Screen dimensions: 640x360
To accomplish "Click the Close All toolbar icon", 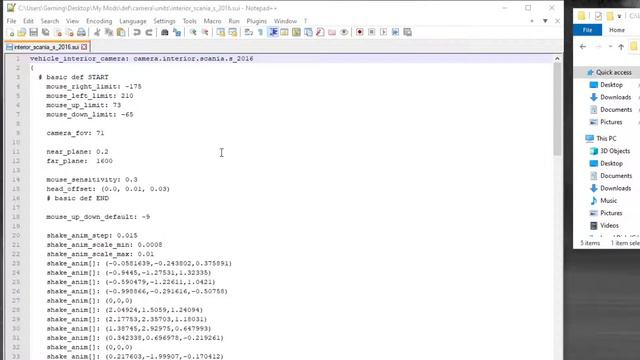I will [x=70, y=32].
